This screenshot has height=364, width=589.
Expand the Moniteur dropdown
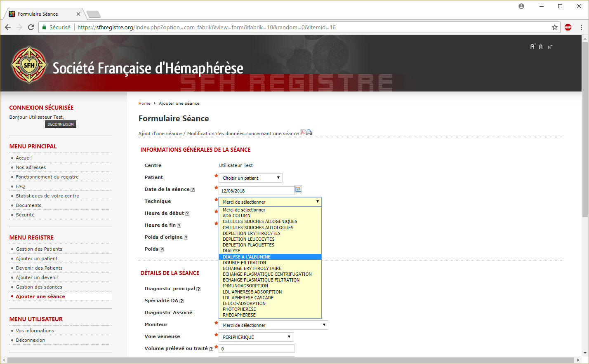click(x=273, y=325)
